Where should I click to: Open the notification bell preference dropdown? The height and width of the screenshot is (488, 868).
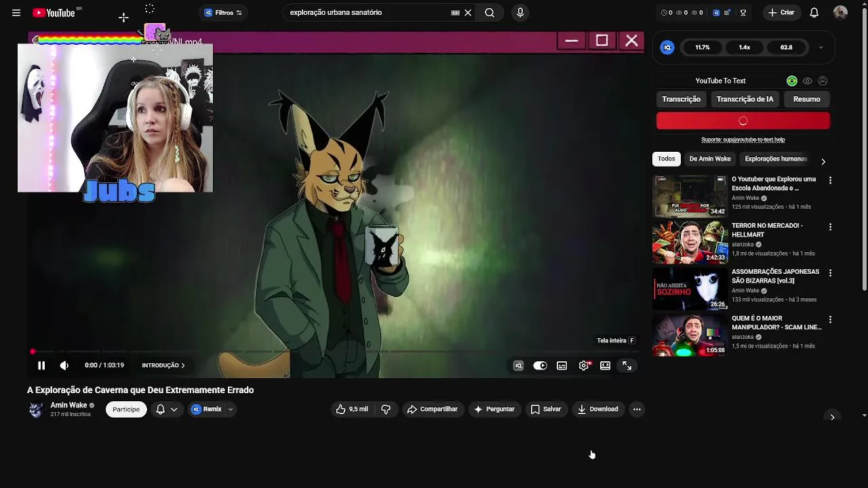(x=167, y=409)
